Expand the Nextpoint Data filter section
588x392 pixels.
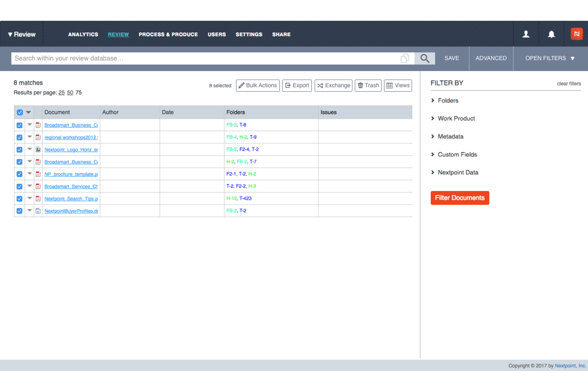pos(455,172)
